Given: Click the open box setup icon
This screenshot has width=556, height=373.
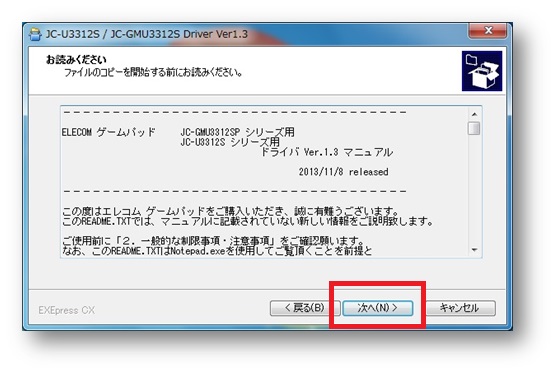Looking at the screenshot, I should click(482, 71).
